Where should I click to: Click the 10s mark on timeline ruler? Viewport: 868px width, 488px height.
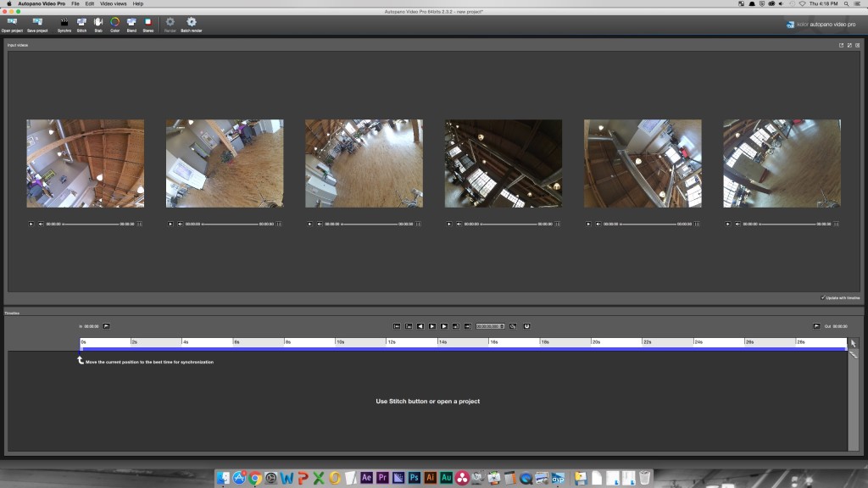tap(340, 342)
